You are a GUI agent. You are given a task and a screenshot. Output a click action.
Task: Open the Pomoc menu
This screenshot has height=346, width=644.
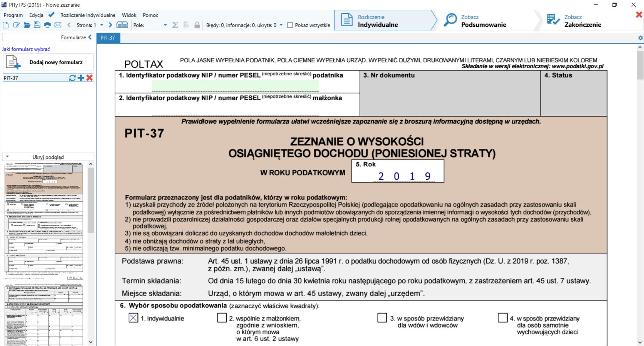coord(151,15)
